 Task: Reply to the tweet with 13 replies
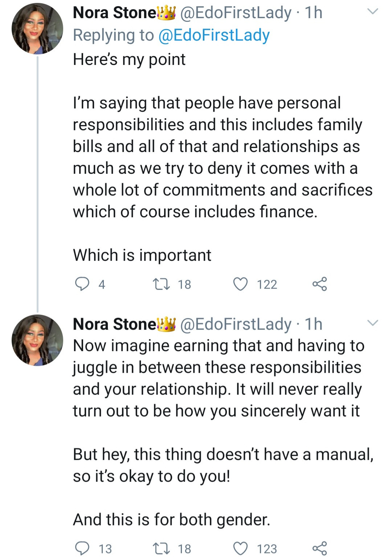click(82, 548)
